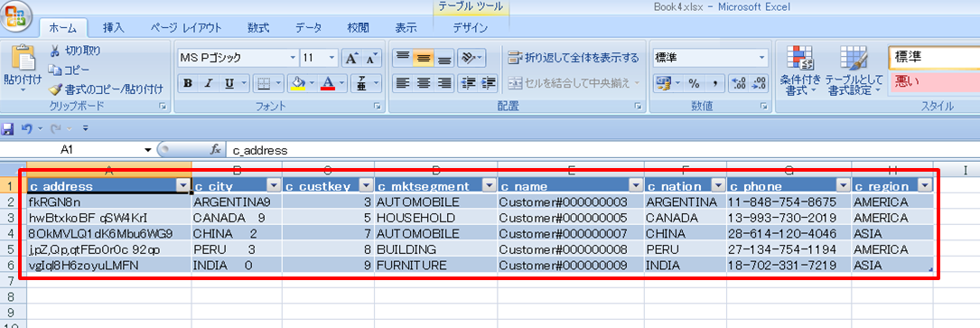Open the c_address column filter dropdown
980x328 pixels.
point(182,185)
